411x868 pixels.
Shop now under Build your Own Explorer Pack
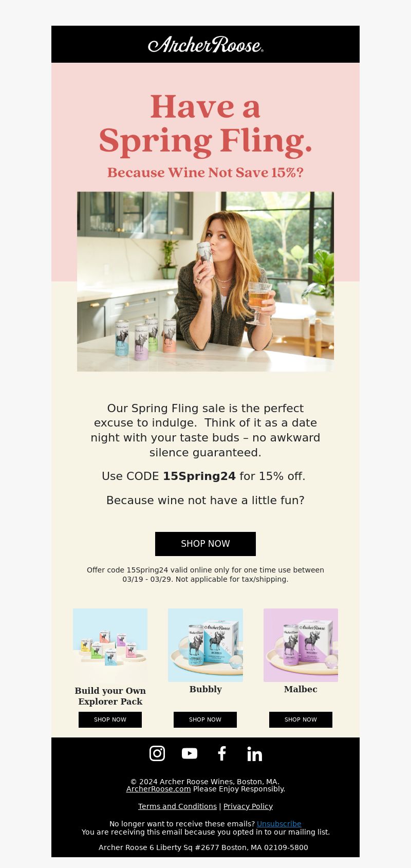click(x=110, y=719)
